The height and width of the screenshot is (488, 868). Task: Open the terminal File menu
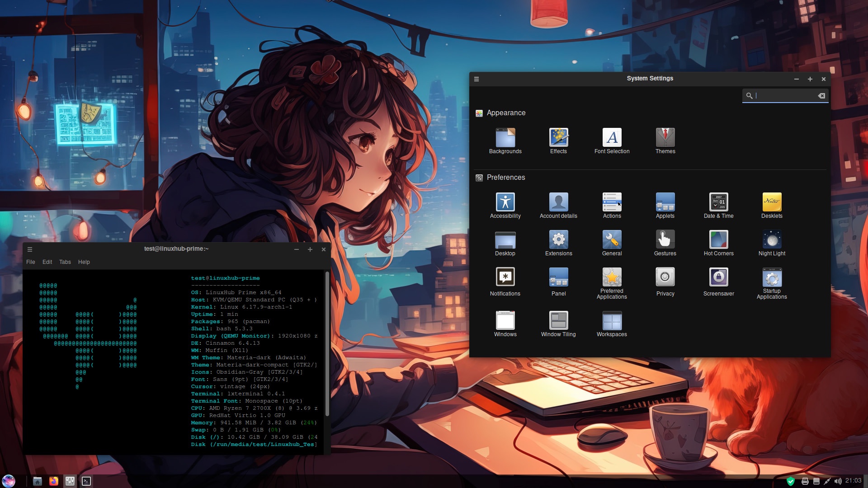[x=31, y=262]
